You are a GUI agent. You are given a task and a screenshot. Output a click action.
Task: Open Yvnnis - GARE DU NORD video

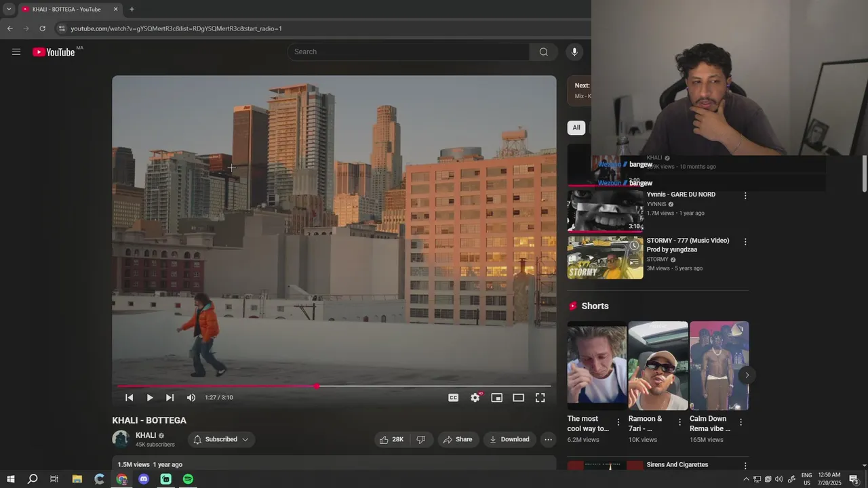pyautogui.click(x=681, y=195)
